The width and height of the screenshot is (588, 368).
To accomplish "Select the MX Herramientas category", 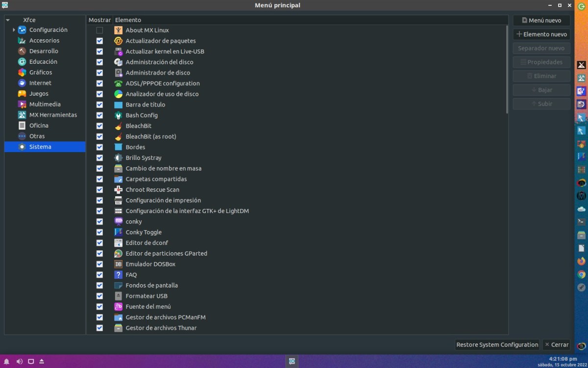I will (x=53, y=115).
